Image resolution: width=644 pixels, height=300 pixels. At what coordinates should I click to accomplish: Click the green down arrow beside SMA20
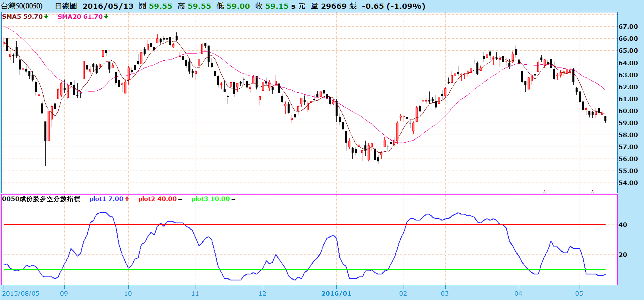[x=106, y=17]
